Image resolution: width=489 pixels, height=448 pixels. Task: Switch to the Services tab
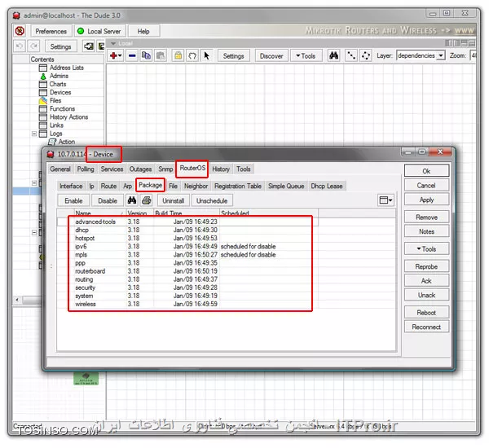coord(112,169)
